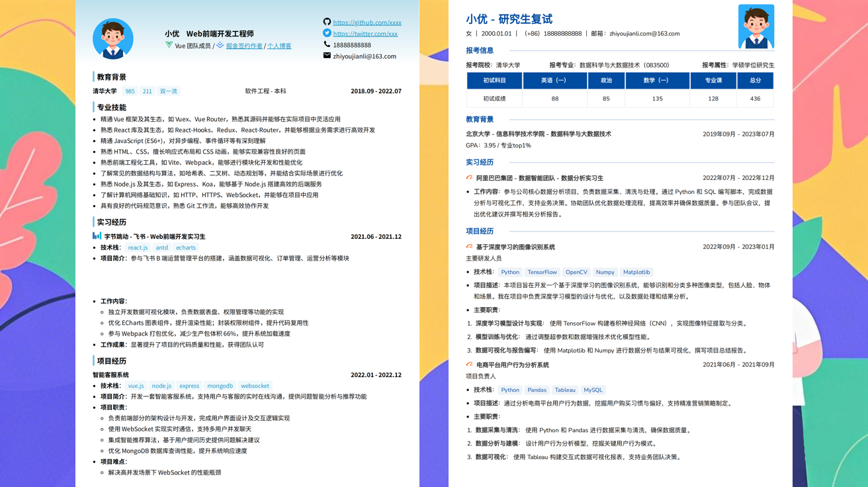The image size is (868, 487).
Task: Click the date 2022年07月 - 2022年12月
Action: pyautogui.click(x=738, y=178)
